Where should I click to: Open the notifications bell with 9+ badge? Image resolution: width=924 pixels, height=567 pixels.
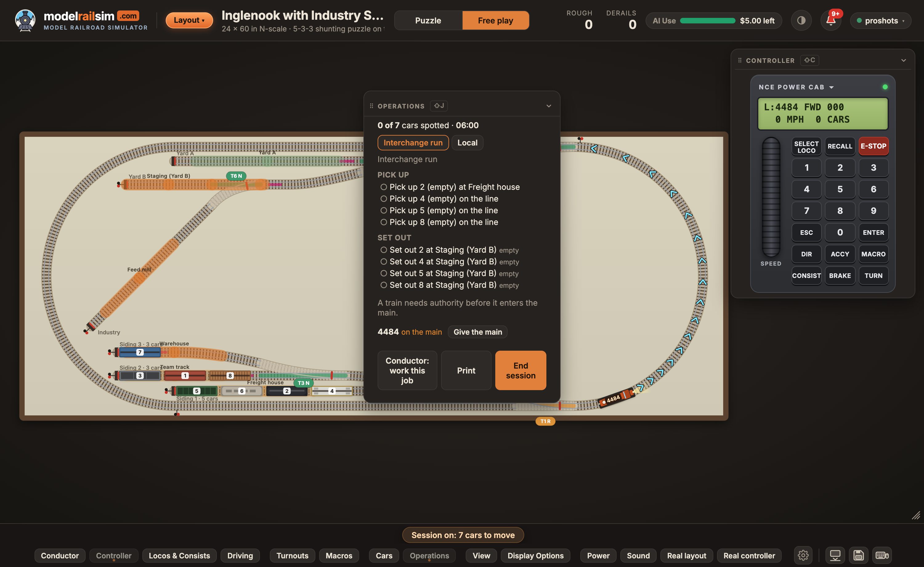pyautogui.click(x=831, y=20)
